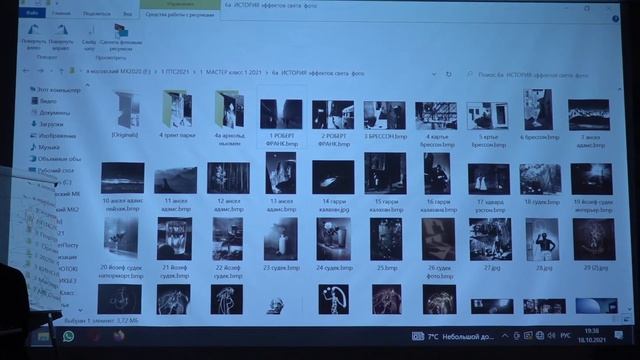Show hidden system tray icons chevron
Screen dimensions: 640x360
pyautogui.click(x=505, y=336)
